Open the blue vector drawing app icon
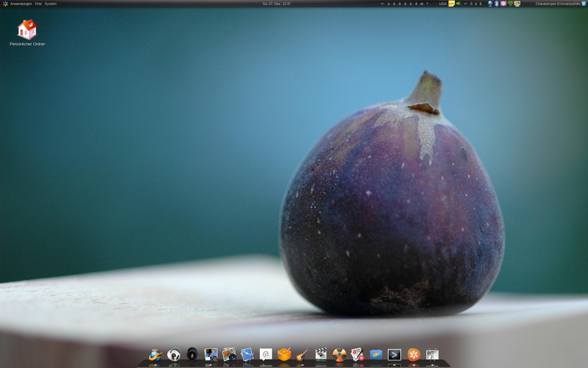The height and width of the screenshot is (368, 588). (x=247, y=355)
